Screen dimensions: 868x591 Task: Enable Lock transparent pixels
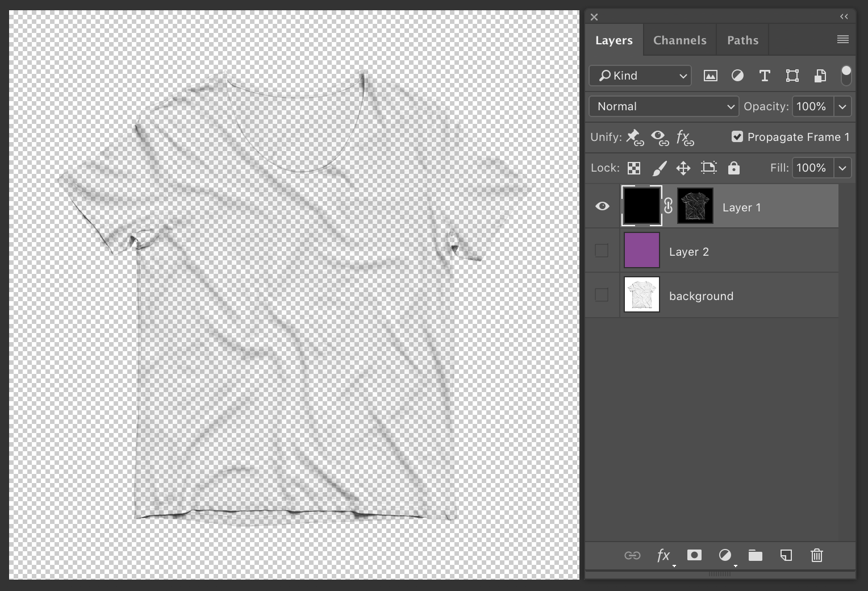pos(633,168)
